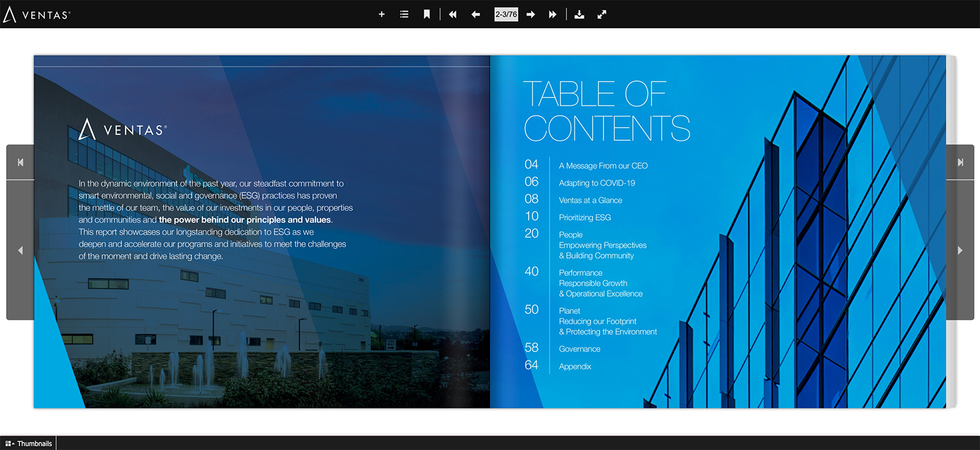Image resolution: width=980 pixels, height=450 pixels.
Task: Open the 'People' section entry
Action: (x=571, y=235)
